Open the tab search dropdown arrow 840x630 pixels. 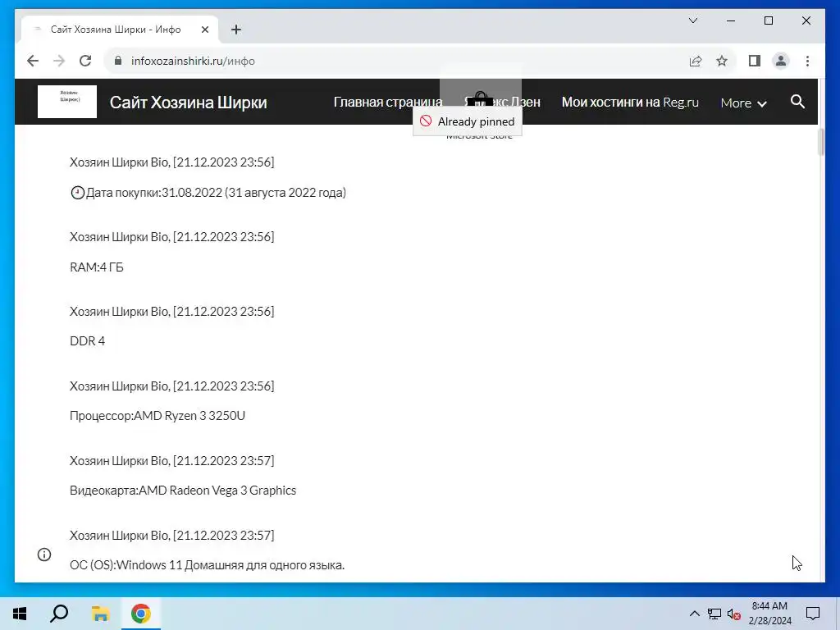[692, 21]
